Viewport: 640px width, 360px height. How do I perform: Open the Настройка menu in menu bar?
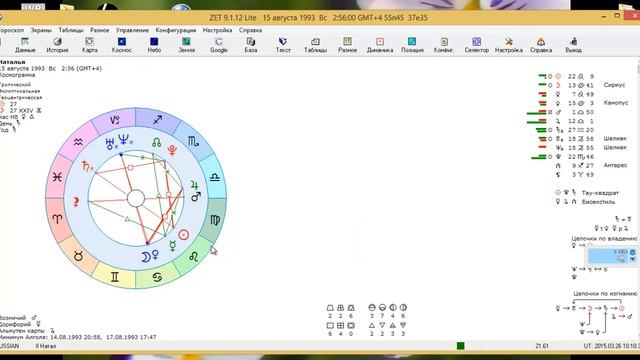tap(217, 30)
